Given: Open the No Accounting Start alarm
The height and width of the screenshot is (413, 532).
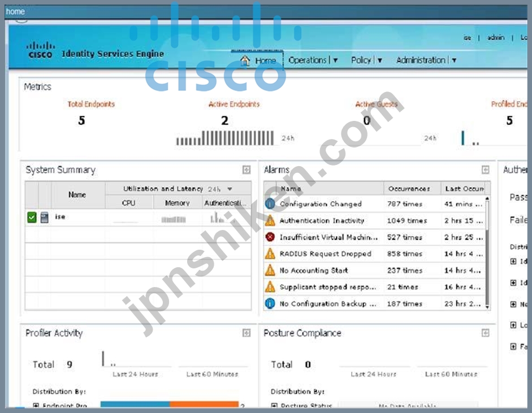Looking at the screenshot, I should coord(314,270).
